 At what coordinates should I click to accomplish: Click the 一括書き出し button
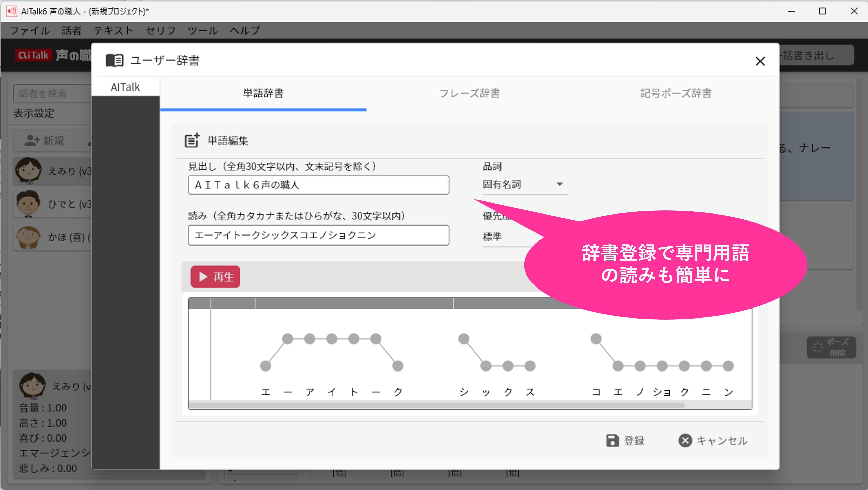click(815, 55)
